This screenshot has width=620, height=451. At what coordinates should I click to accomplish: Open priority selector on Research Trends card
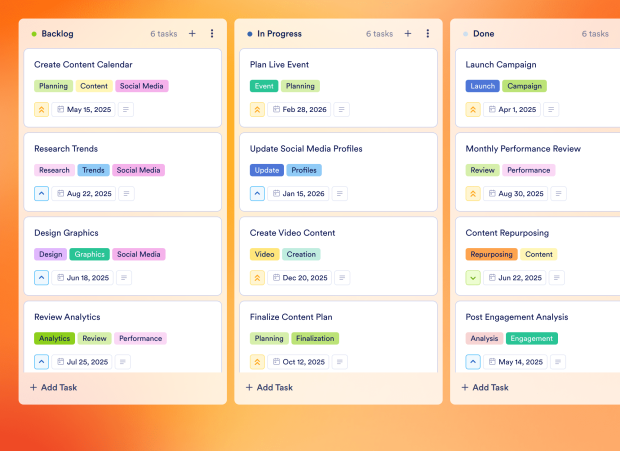(42, 194)
